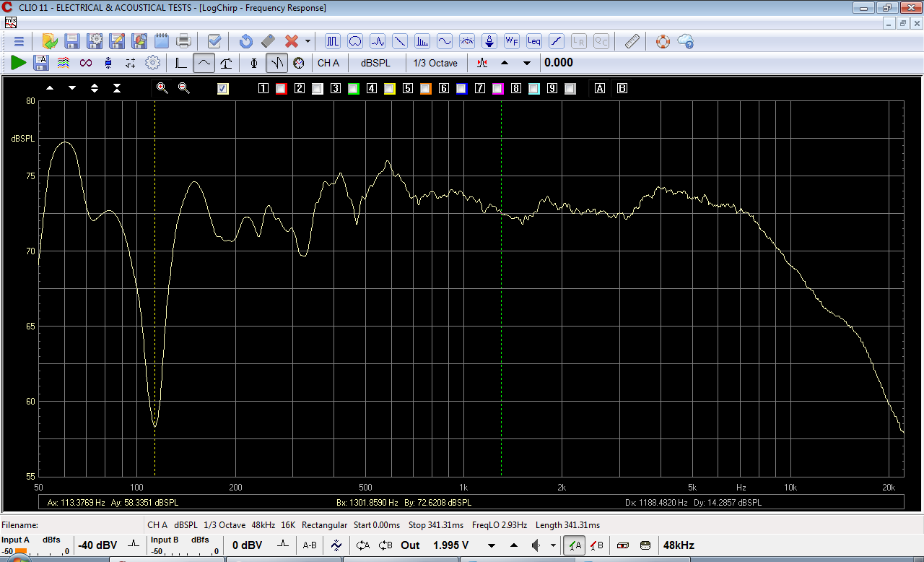
Task: Click the time-domain step display icon
Action: click(181, 63)
